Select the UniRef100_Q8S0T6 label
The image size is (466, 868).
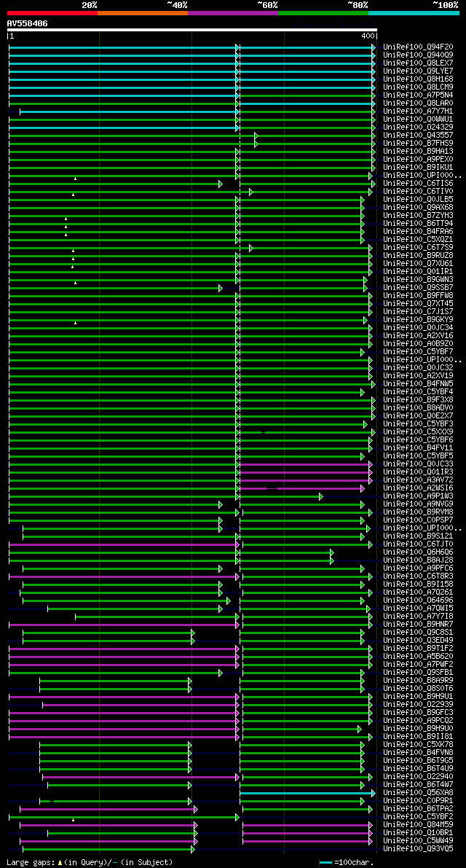coord(418,689)
